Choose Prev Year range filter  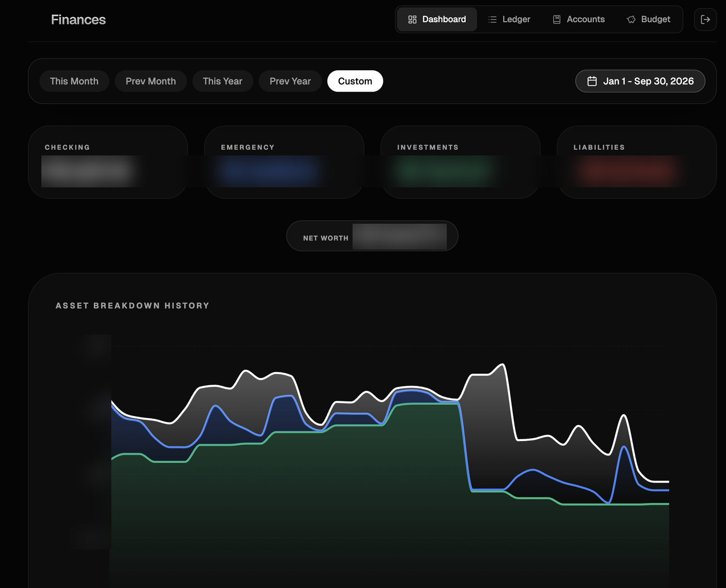290,81
